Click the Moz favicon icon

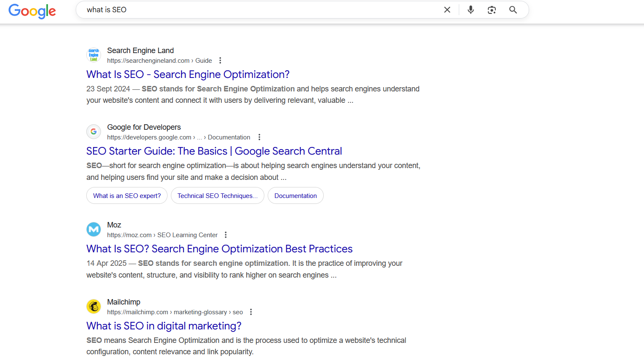[93, 230]
